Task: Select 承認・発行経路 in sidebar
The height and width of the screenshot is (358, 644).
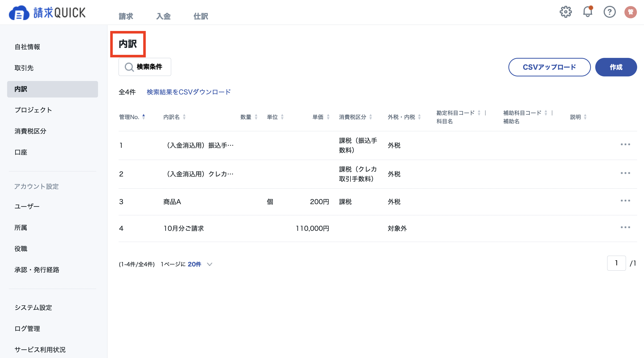Action: click(x=53, y=270)
